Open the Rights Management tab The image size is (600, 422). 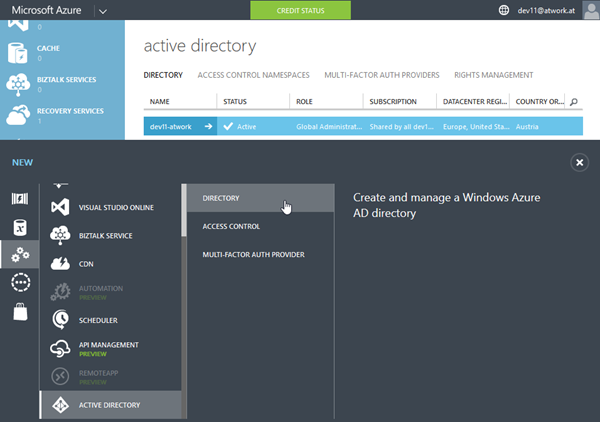tap(493, 75)
